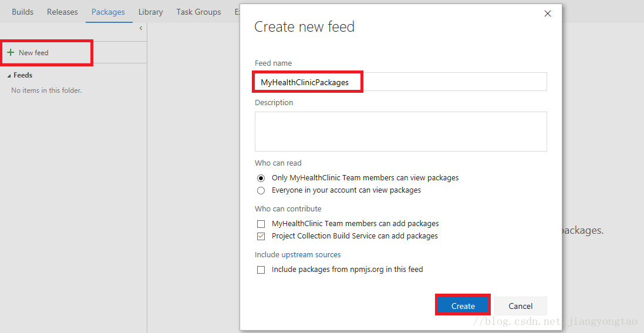Select Only MyHealthClinic Team members can view
This screenshot has height=333, width=644.
(x=261, y=178)
